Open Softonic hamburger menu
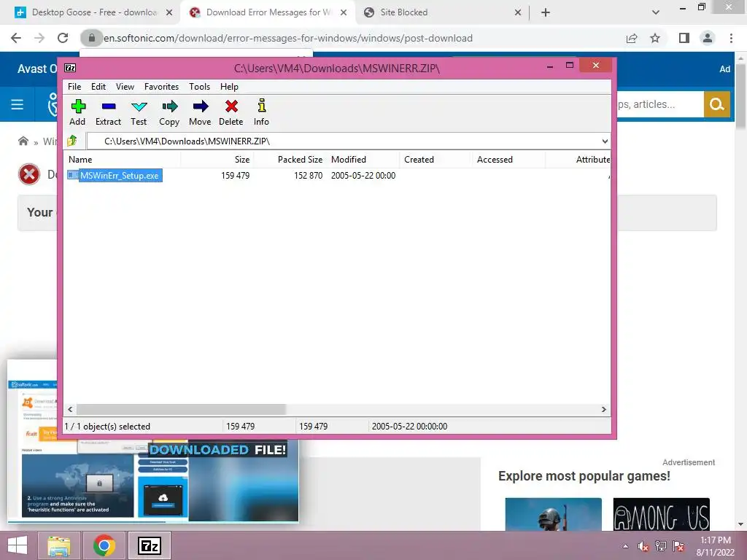The image size is (747, 560). (x=18, y=104)
